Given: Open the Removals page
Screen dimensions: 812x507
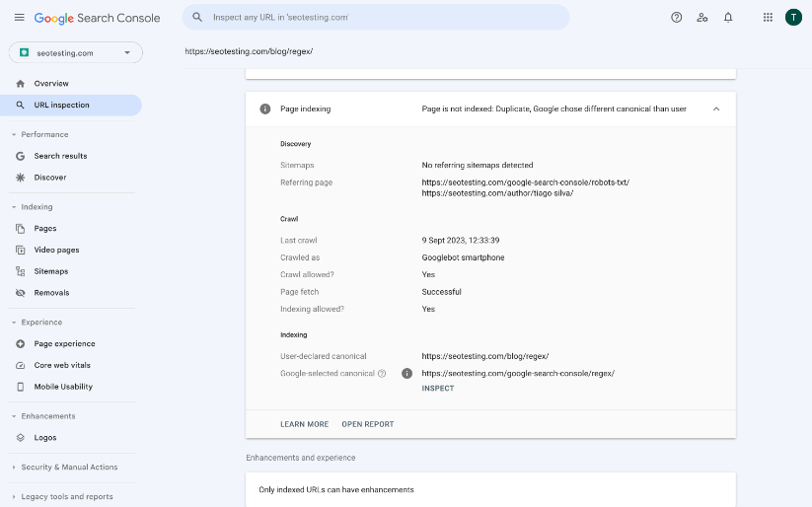Looking at the screenshot, I should [x=51, y=293].
